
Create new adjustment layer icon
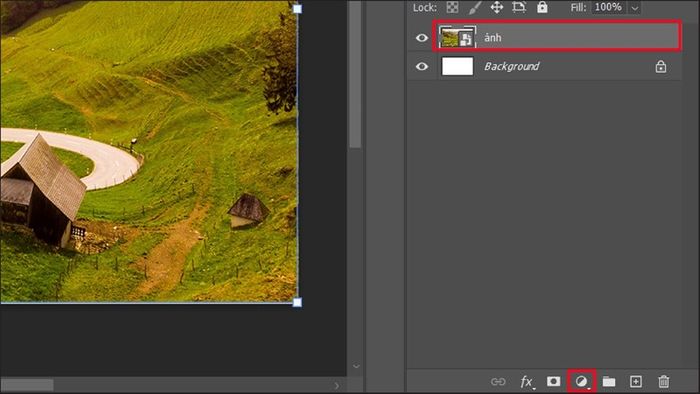(581, 382)
